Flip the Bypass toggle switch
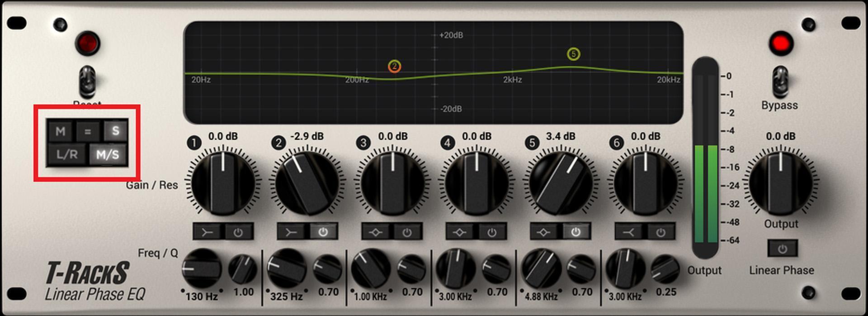 780,81
